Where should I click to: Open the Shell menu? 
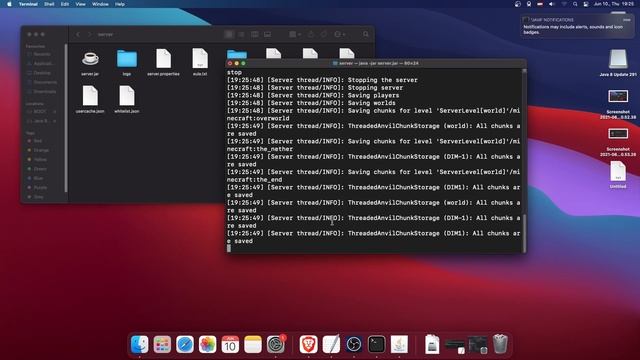point(49,4)
